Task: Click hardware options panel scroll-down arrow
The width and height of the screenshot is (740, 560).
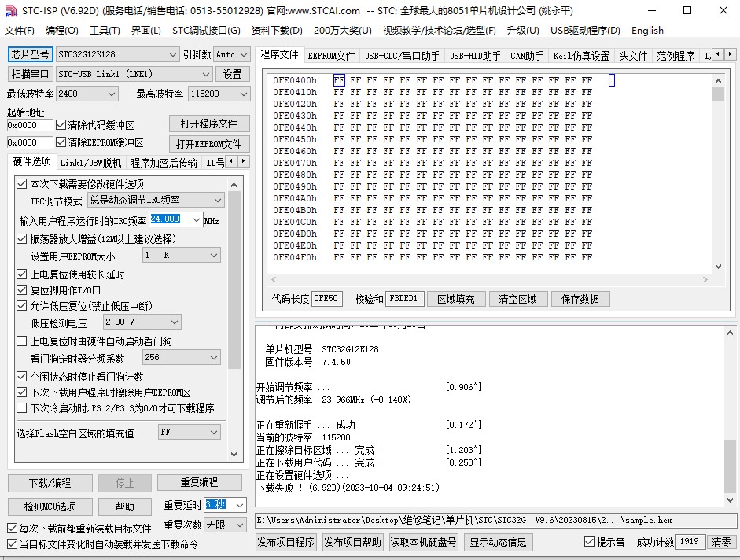Action: pyautogui.click(x=234, y=455)
